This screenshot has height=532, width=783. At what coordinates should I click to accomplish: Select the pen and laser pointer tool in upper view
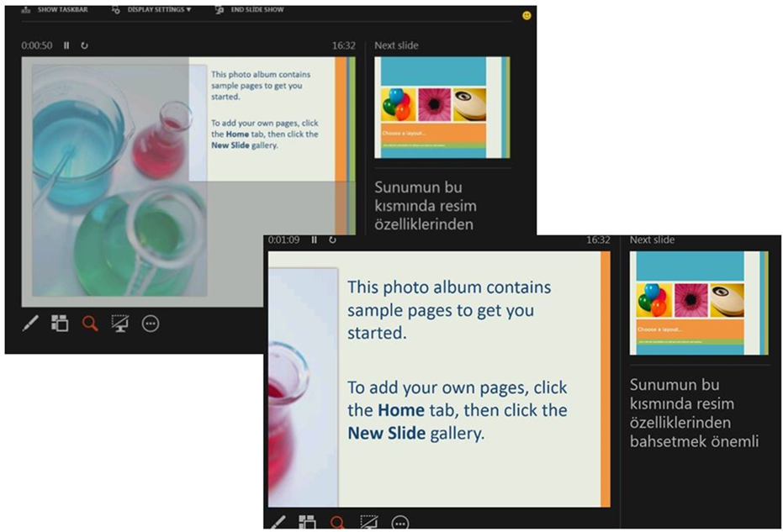(x=30, y=324)
